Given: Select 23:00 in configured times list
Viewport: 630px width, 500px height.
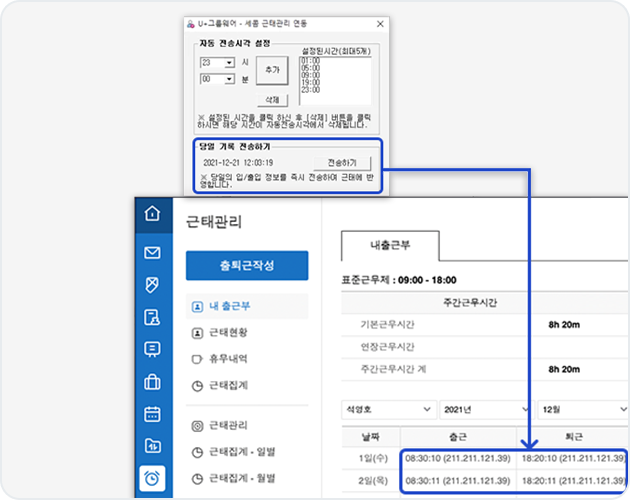Looking at the screenshot, I should [x=311, y=90].
